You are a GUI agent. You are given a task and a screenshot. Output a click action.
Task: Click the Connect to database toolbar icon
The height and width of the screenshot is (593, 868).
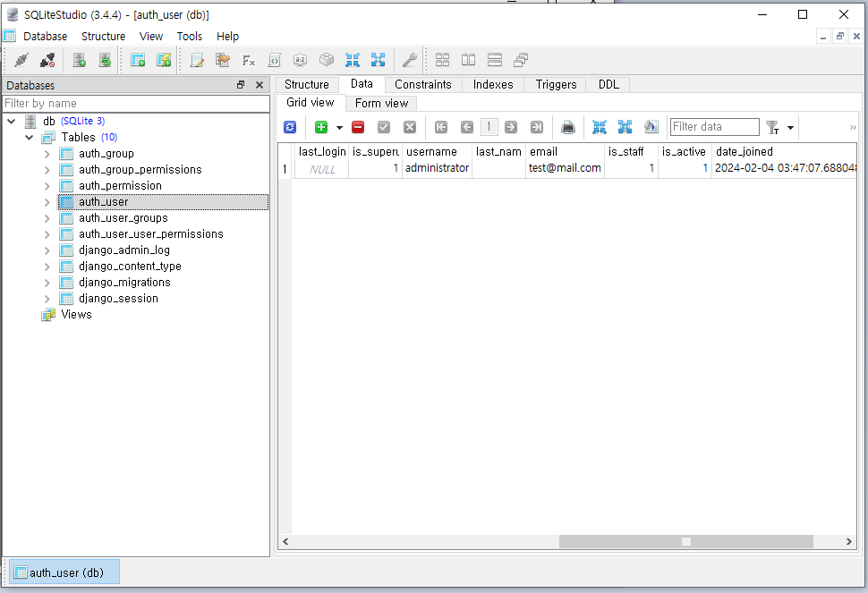pyautogui.click(x=21, y=60)
